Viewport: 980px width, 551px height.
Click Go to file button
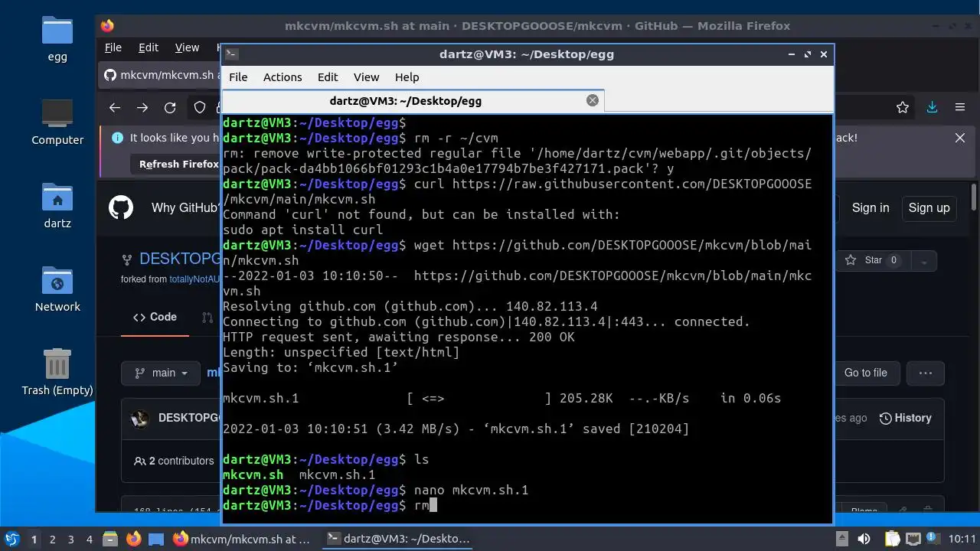coord(865,373)
